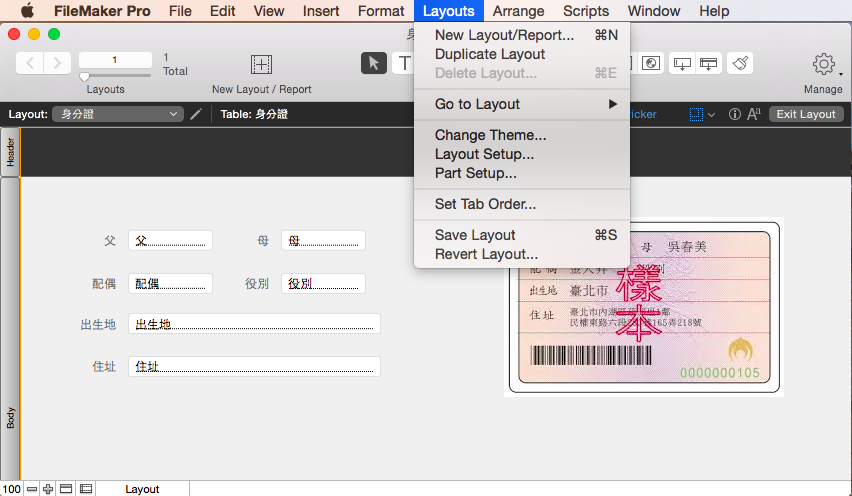Click the web viewer tool icon
Image resolution: width=852 pixels, height=496 pixels.
click(x=650, y=63)
